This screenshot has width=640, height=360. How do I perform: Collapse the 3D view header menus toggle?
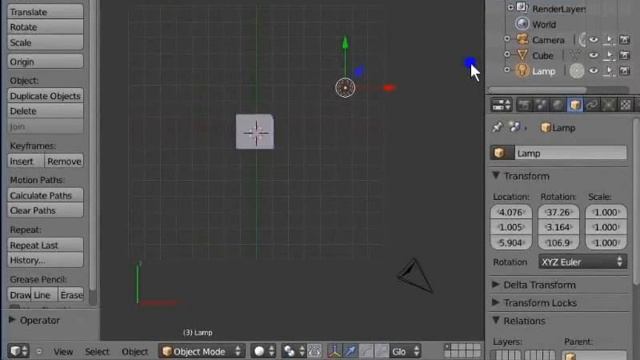[39, 351]
